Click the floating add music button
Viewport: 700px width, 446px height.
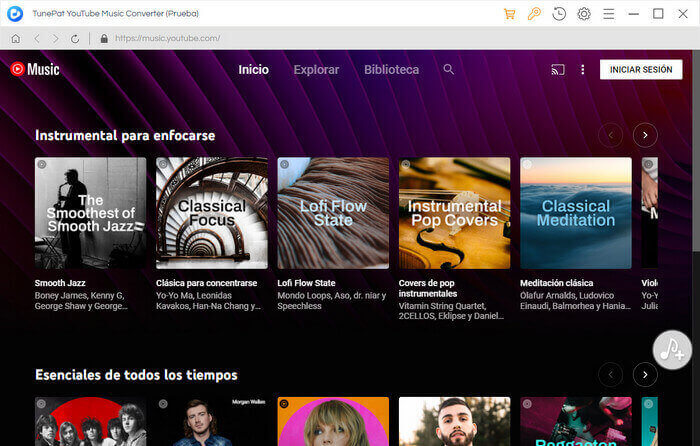[x=672, y=350]
